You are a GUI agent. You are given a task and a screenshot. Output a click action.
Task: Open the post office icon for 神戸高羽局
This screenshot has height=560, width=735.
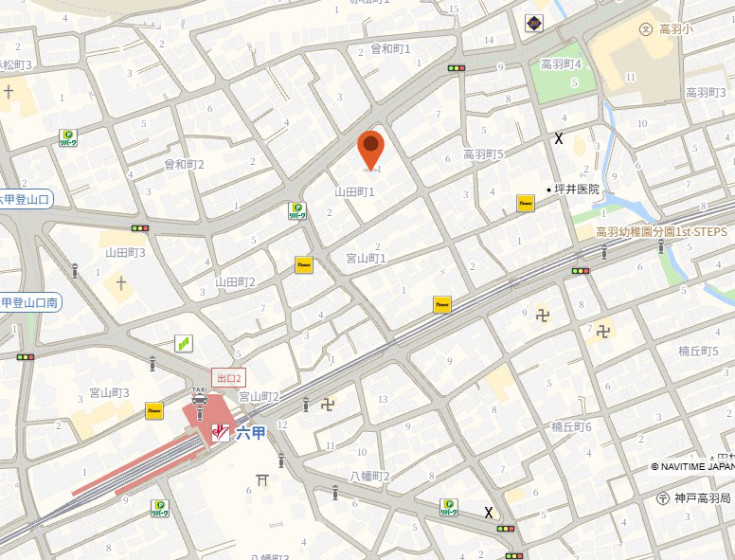pyautogui.click(x=663, y=497)
